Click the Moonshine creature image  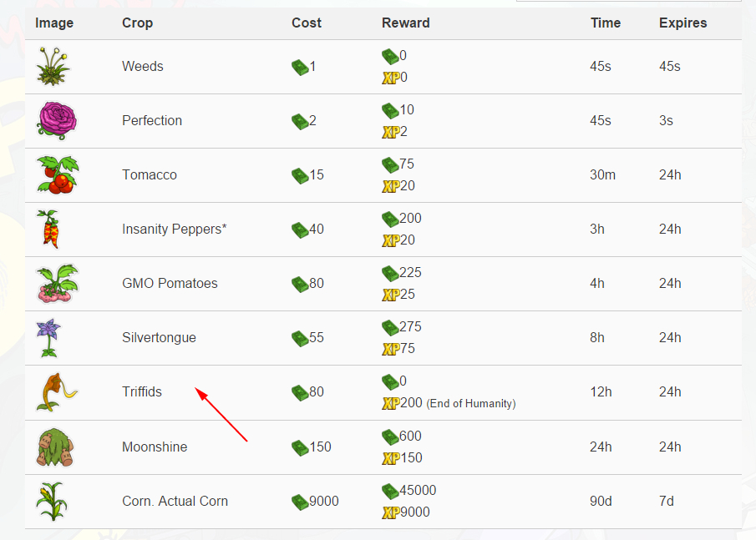[55, 447]
